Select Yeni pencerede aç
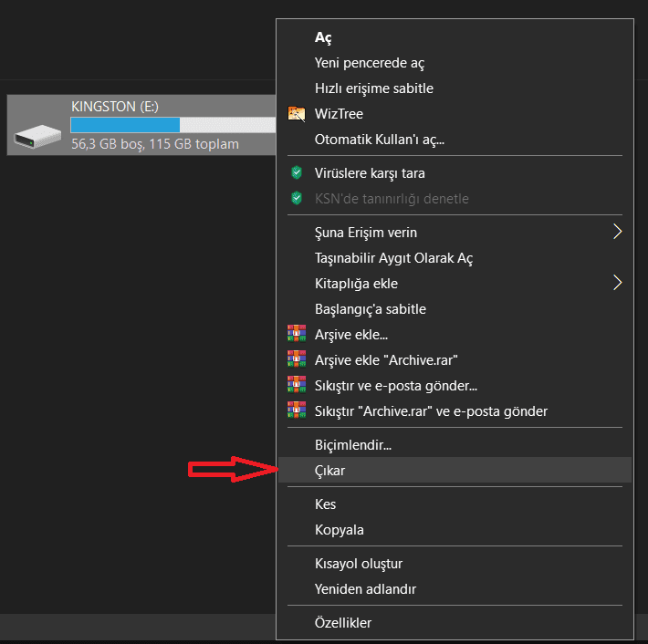The image size is (648, 644). pyautogui.click(x=369, y=63)
